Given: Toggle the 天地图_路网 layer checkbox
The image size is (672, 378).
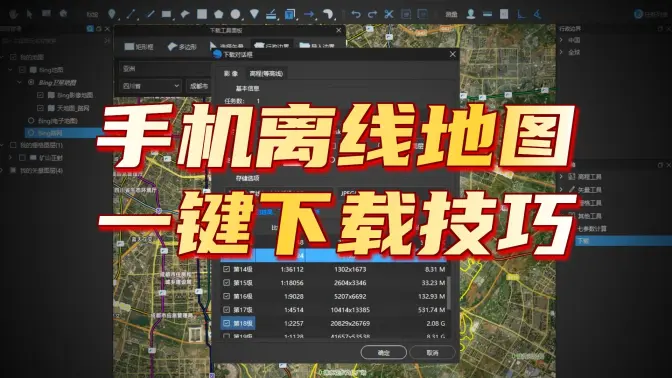Looking at the screenshot, I should (x=40, y=108).
